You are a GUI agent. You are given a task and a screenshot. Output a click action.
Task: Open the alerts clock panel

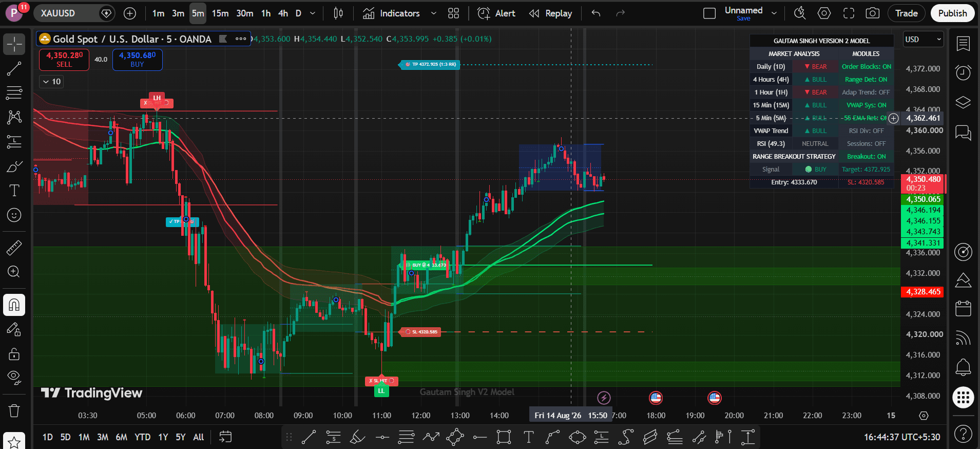(x=964, y=73)
